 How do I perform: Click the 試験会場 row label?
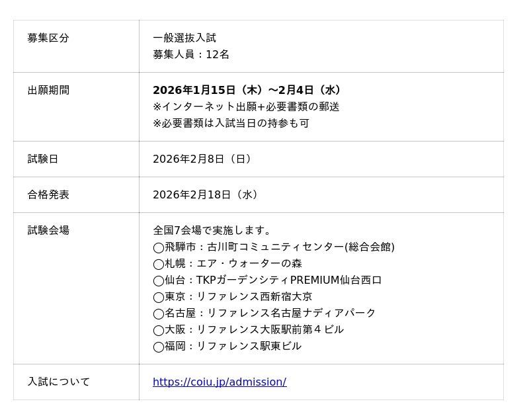(x=48, y=230)
